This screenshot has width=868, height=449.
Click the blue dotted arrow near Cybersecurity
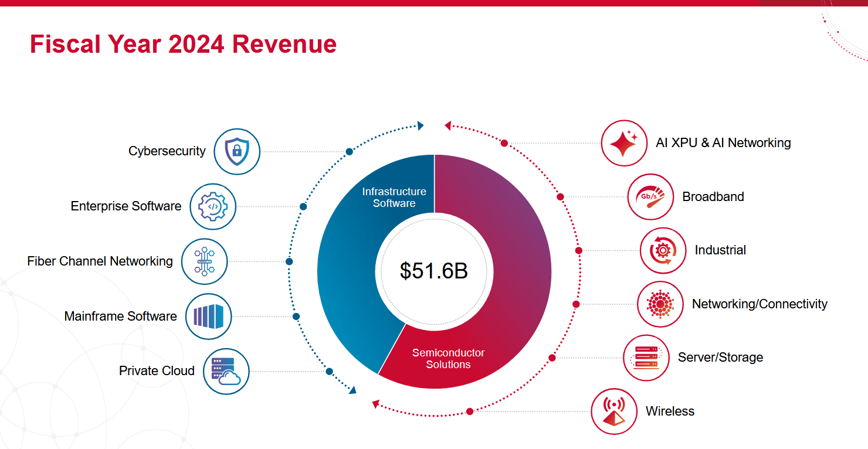pos(420,125)
